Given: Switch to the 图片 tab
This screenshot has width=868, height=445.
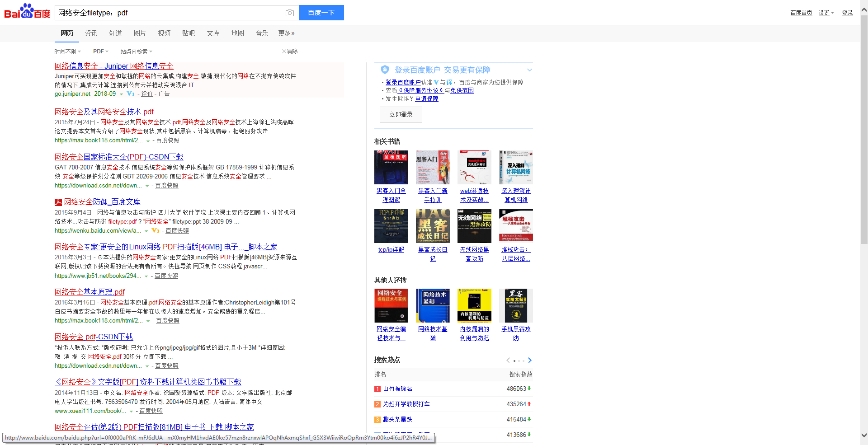Looking at the screenshot, I should click(x=140, y=33).
